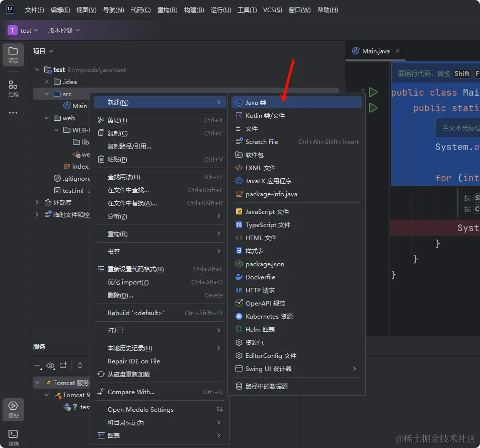This screenshot has width=480, height=448.
Task: Click the eye view options icon in Services
Action: pos(50,365)
